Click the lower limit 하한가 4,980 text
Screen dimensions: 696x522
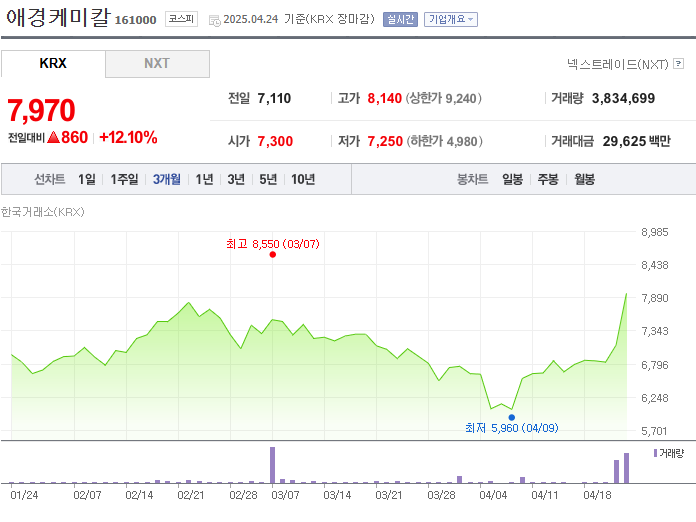(444, 141)
